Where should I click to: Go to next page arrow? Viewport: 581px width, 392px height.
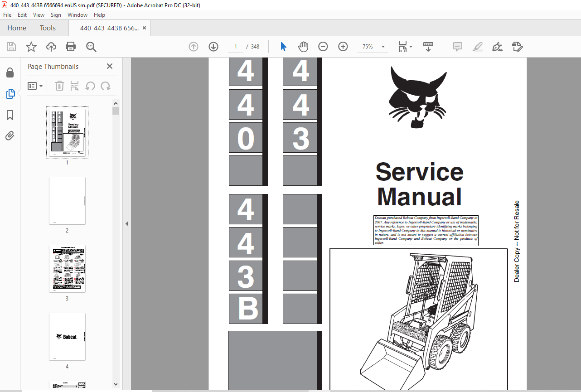click(213, 47)
